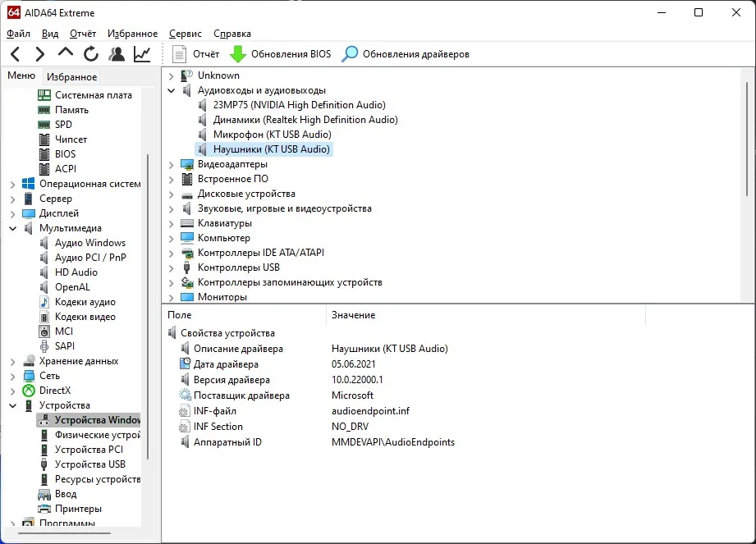Click the Кодеки видео film icon
Image resolution: width=756 pixels, height=544 pixels.
tap(44, 317)
